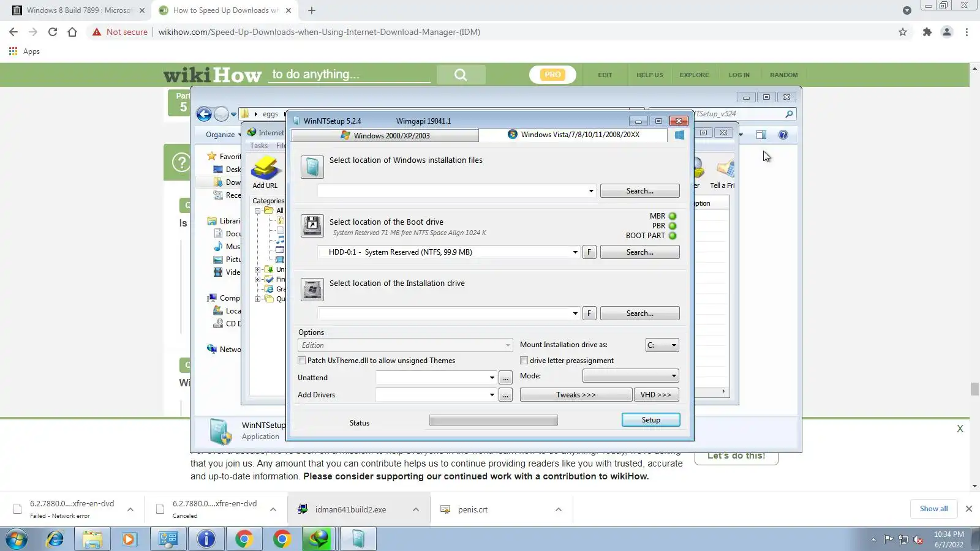Image resolution: width=980 pixels, height=551 pixels.
Task: Click the muted volume icon in the system tray
Action: (918, 539)
